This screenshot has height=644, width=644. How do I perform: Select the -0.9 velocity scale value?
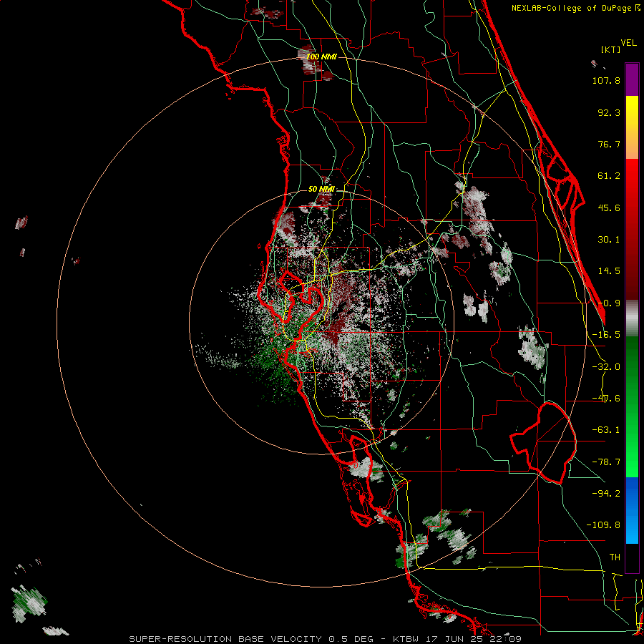point(609,303)
